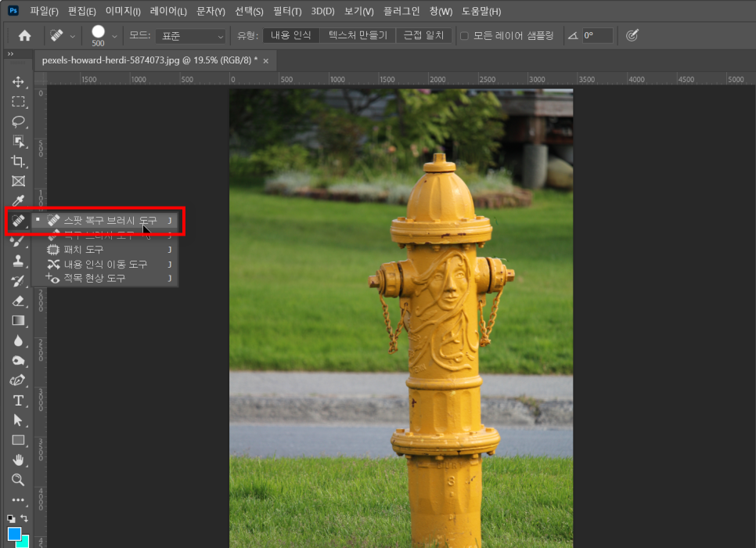Select the Lasso tool
Screen dimensions: 756x548
pyautogui.click(x=18, y=121)
